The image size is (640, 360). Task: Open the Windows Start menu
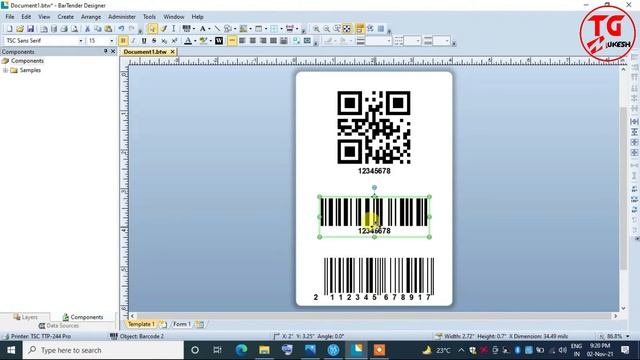11,350
